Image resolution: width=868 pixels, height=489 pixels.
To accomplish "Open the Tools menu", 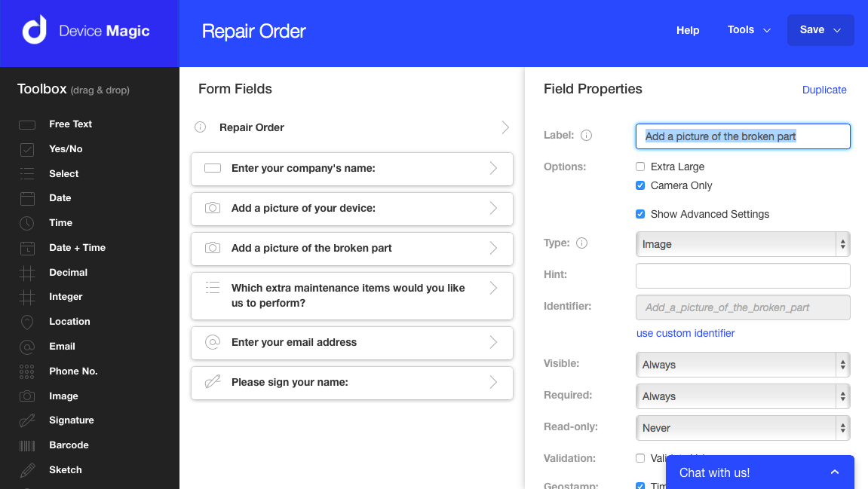I will click(749, 30).
